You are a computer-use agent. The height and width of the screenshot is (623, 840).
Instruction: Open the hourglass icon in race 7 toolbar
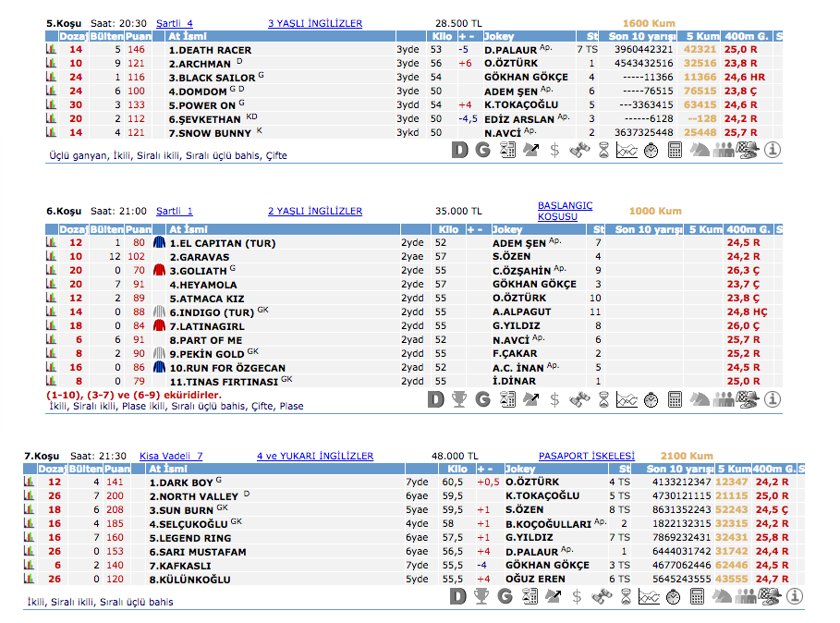[626, 597]
